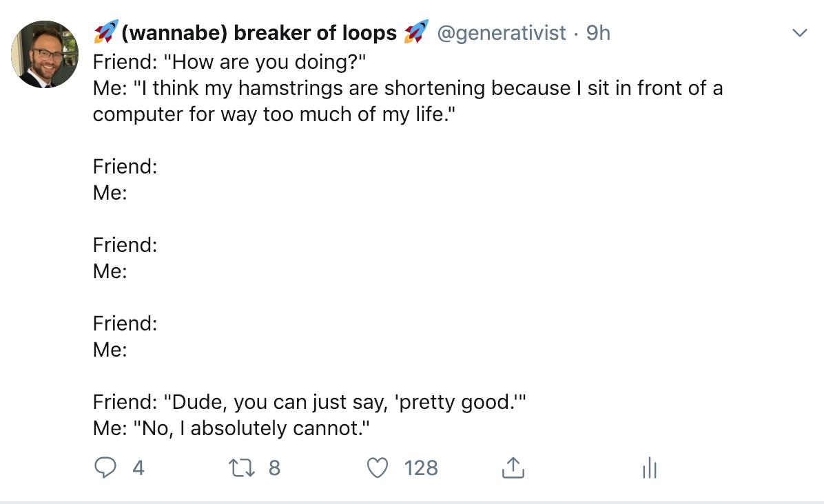Open the tweet's more options chevron
Image resolution: width=824 pixels, height=504 pixels.
pyautogui.click(x=799, y=33)
